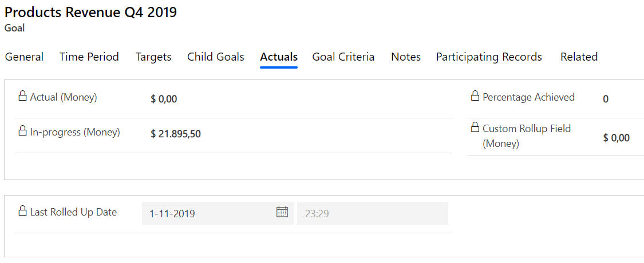Switch to the Goal Criteria tab

[x=343, y=57]
